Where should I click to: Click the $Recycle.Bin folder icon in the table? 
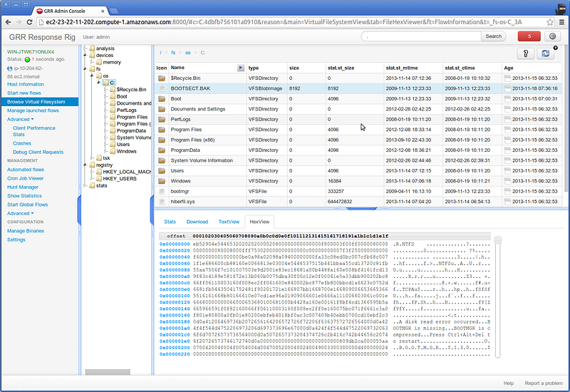click(162, 78)
